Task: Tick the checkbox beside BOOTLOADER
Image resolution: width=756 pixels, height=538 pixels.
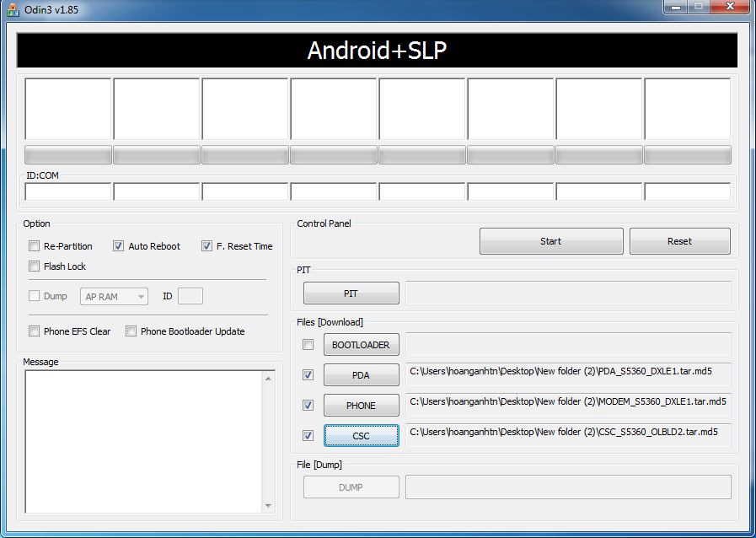Action: [308, 345]
